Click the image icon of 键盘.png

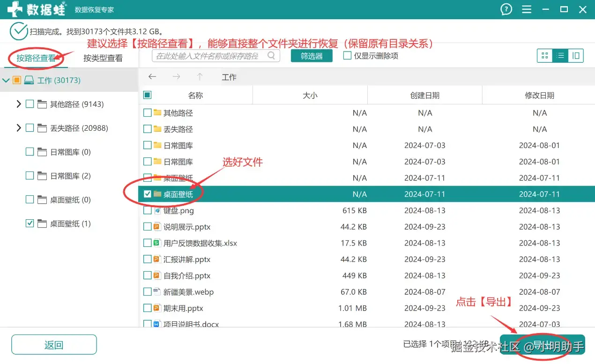pos(158,210)
